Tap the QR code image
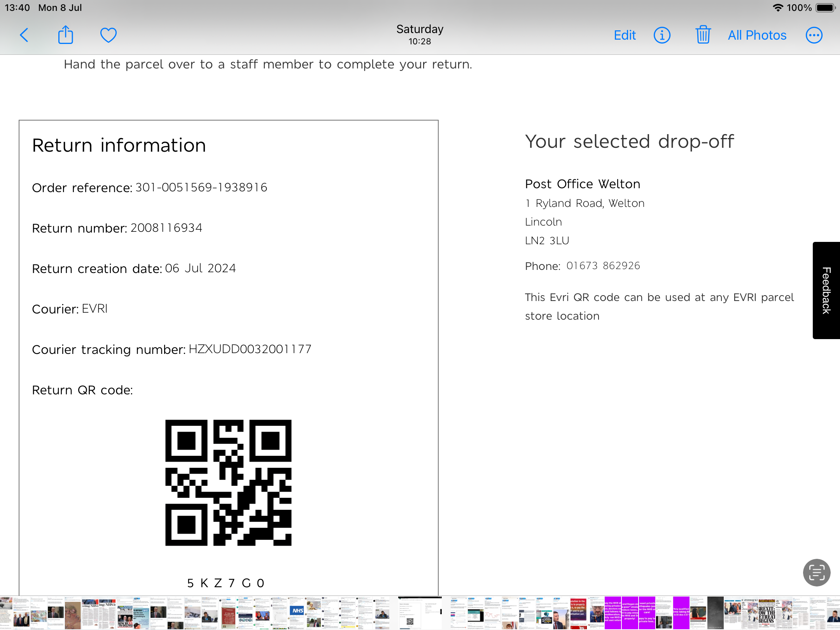This screenshot has height=630, width=840. pos(228,482)
